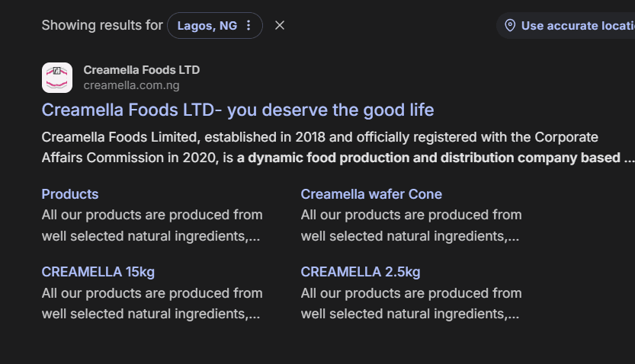The width and height of the screenshot is (635, 364).
Task: Open the Lagos, NG location chip
Action: (207, 26)
